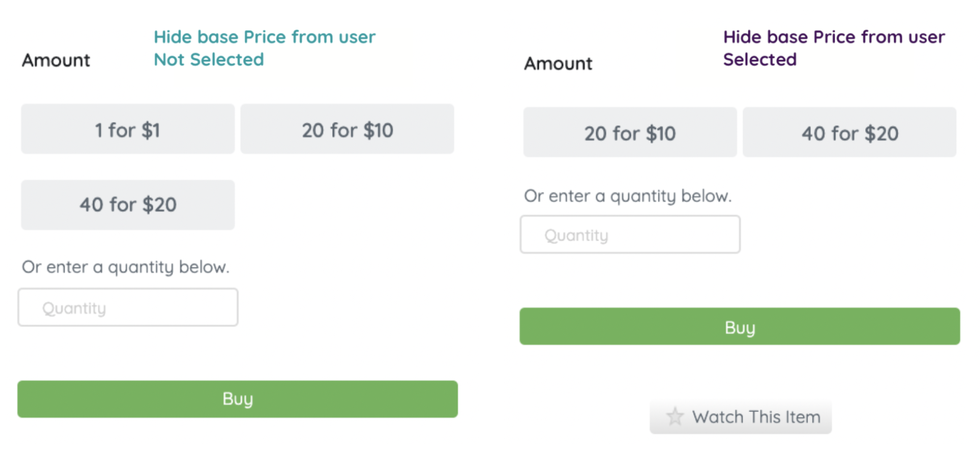Screen dimensions: 980x463
Task: Click the purple "Hide base Price from user" text
Action: (834, 37)
